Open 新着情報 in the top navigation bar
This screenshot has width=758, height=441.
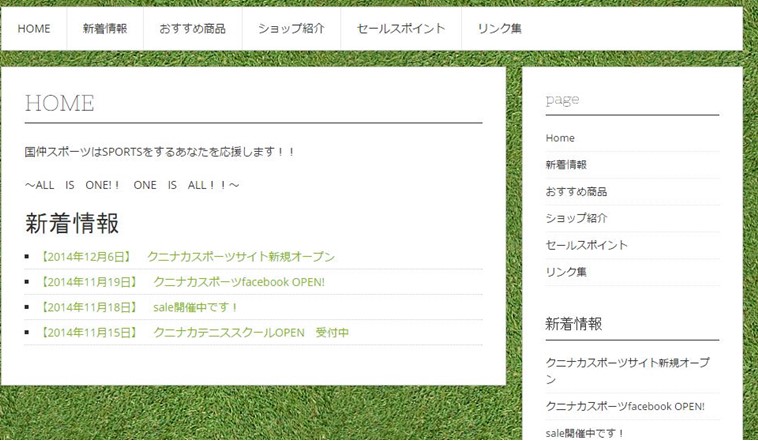point(105,29)
